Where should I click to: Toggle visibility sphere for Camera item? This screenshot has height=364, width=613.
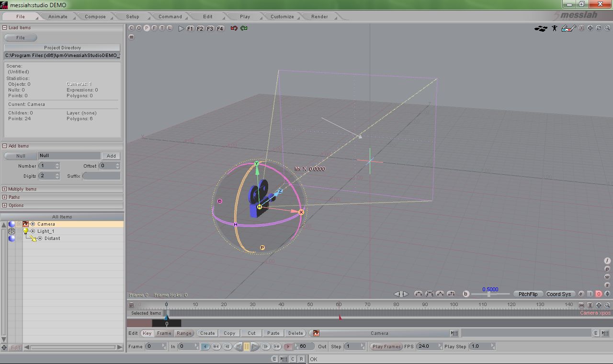(x=11, y=224)
